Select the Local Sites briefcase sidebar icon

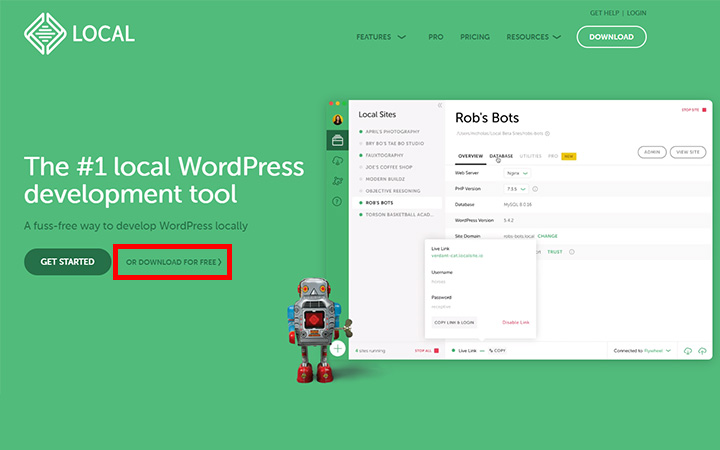(338, 140)
